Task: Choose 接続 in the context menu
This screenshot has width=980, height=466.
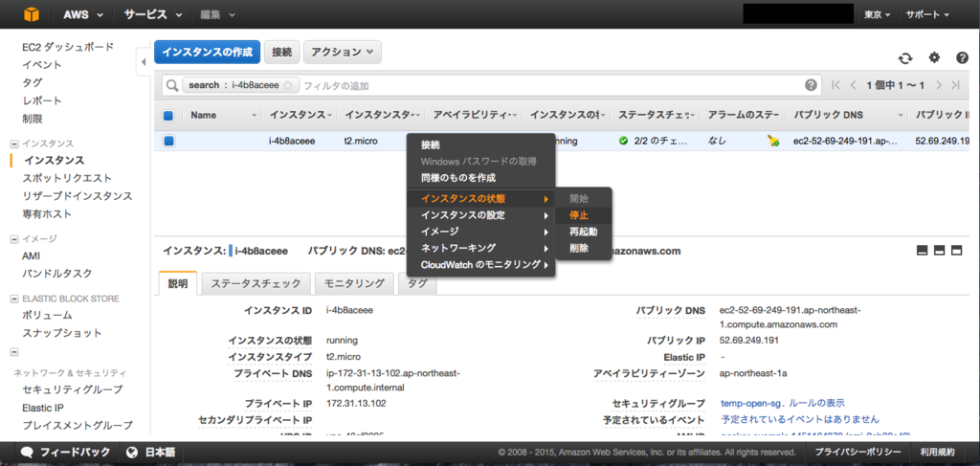Action: (480, 144)
